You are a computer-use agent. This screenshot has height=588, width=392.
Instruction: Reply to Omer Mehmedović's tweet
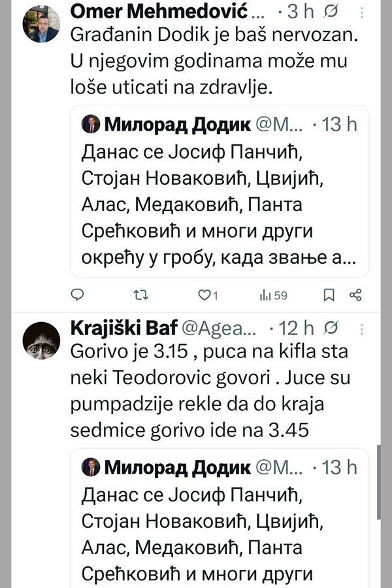point(77,295)
